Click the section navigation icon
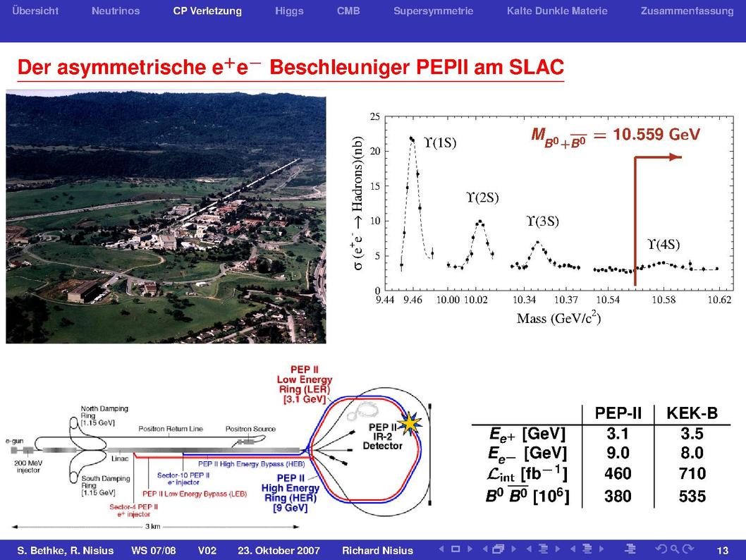746x560 pixels. [587, 549]
